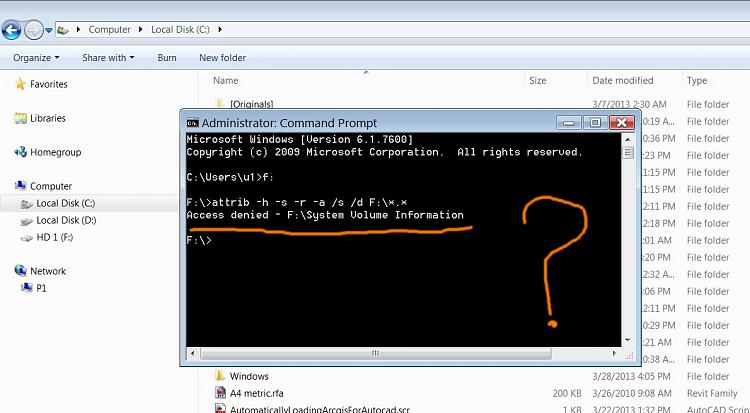Click the Command Prompt vertical scroll down arrow
The width and height of the screenshot is (750, 413).
click(x=628, y=340)
